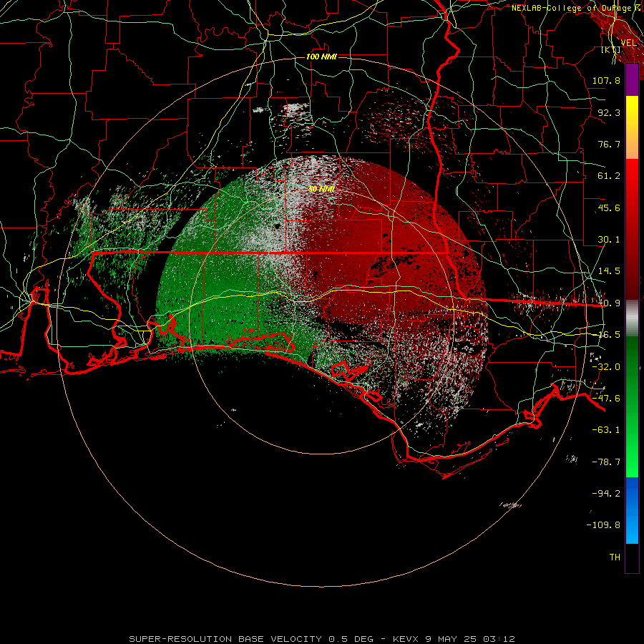The width and height of the screenshot is (644, 644).
Task: Click the 50 NMI range ring label
Action: pos(321,189)
